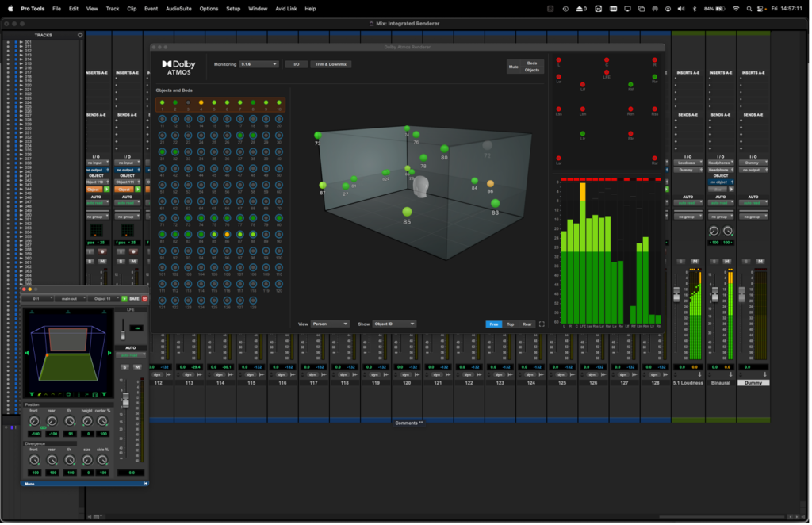Viewport: 812px width, 525px height.
Task: Mute the track in the panner window
Action: point(136,367)
